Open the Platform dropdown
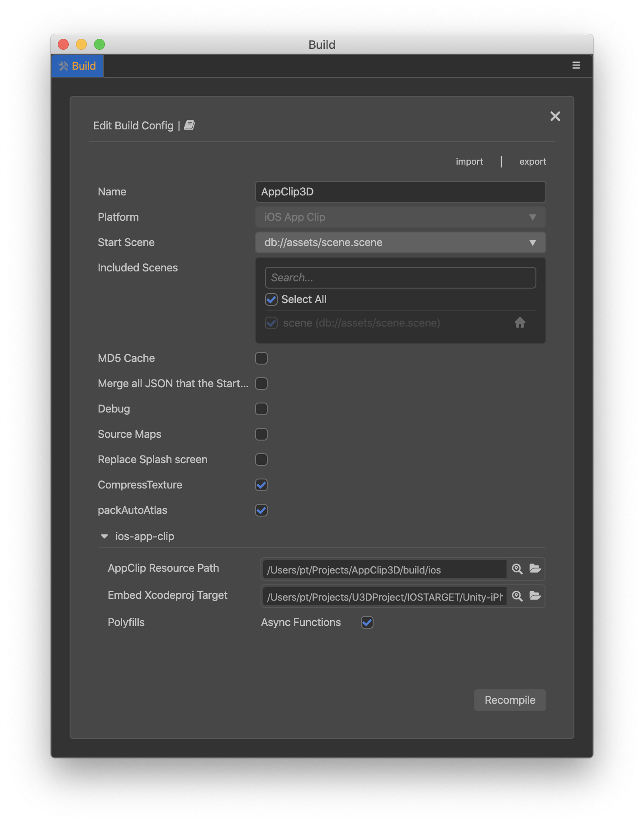Screen dimensions: 644x825 tap(400, 217)
